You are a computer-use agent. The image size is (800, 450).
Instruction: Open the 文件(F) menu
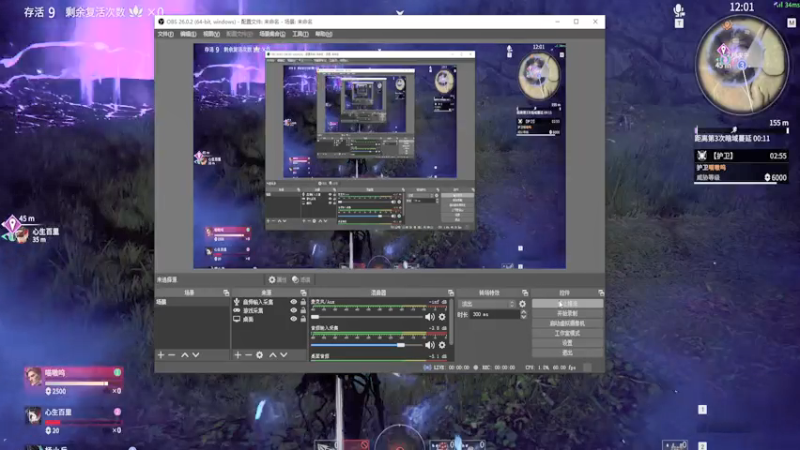pyautogui.click(x=165, y=34)
